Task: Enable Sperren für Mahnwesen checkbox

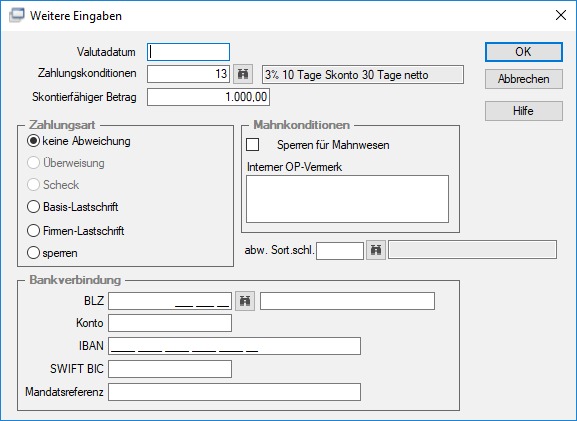Action: coord(252,145)
